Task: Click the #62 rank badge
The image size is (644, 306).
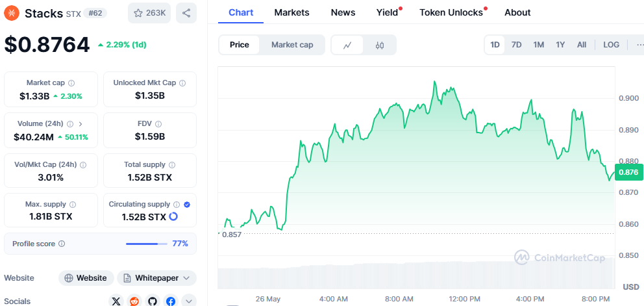Action: pyautogui.click(x=95, y=13)
